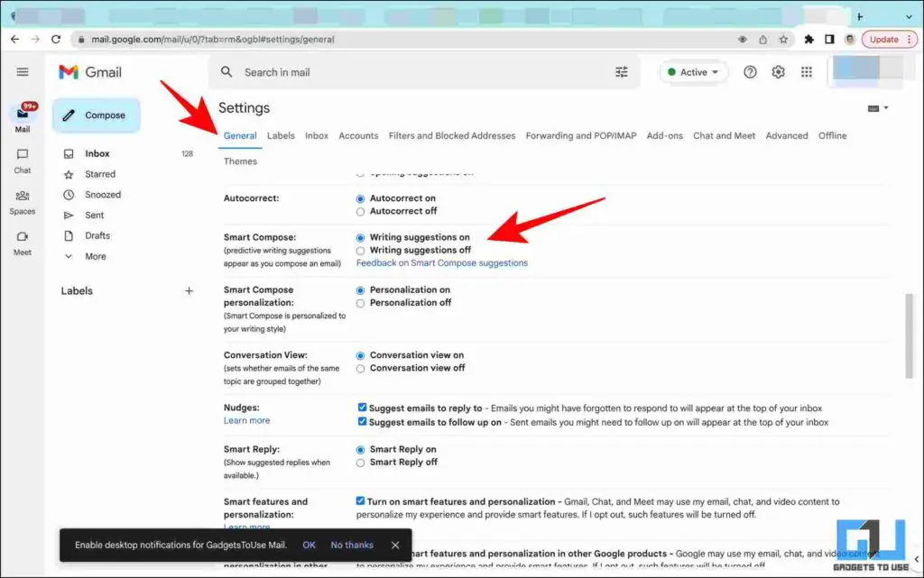Open the Google apps grid

[x=806, y=72]
